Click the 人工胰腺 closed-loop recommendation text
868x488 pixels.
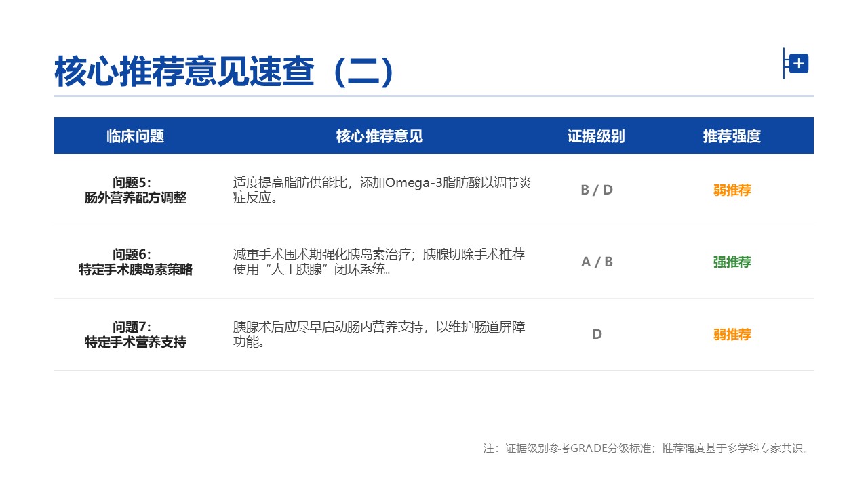[378, 262]
